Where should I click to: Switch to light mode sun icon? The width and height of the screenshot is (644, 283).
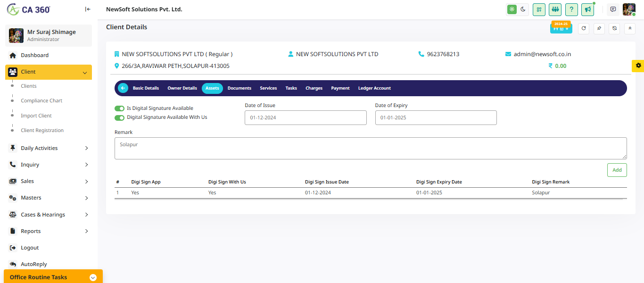click(x=512, y=9)
